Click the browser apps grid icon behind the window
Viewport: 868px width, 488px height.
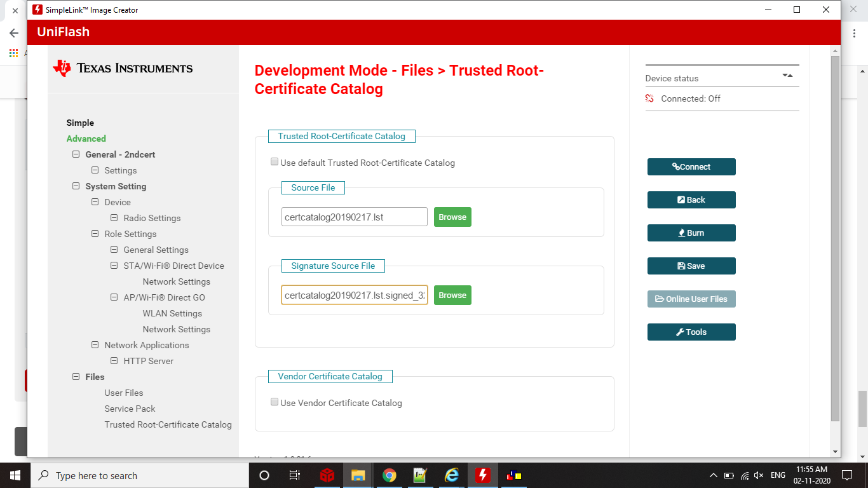click(13, 53)
